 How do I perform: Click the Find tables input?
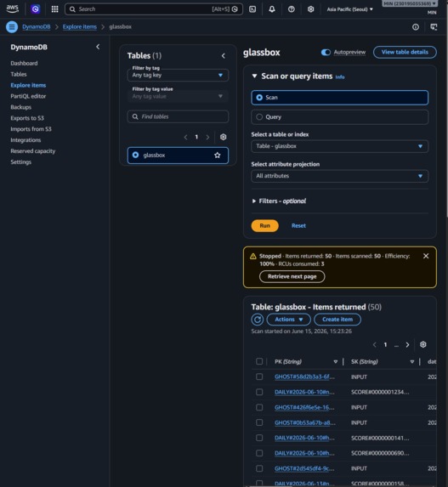[178, 116]
